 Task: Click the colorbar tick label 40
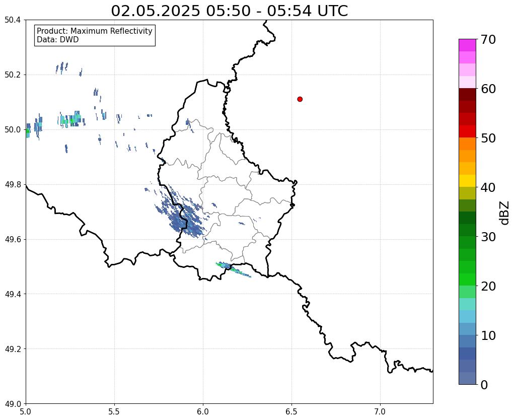[488, 187]
